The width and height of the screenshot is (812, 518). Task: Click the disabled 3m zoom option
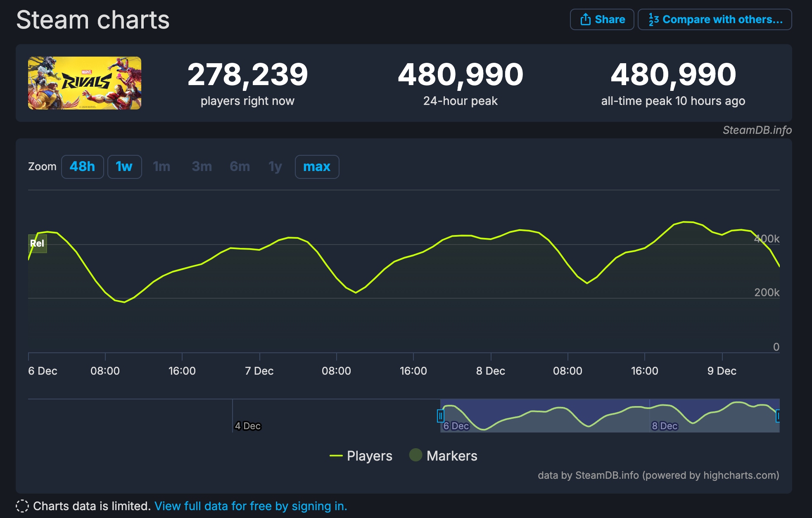pos(202,166)
